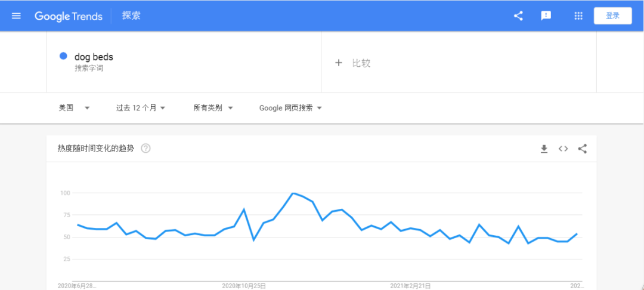Screen dimensions: 644x290
Task: Open the 探索 page title
Action: (x=131, y=16)
